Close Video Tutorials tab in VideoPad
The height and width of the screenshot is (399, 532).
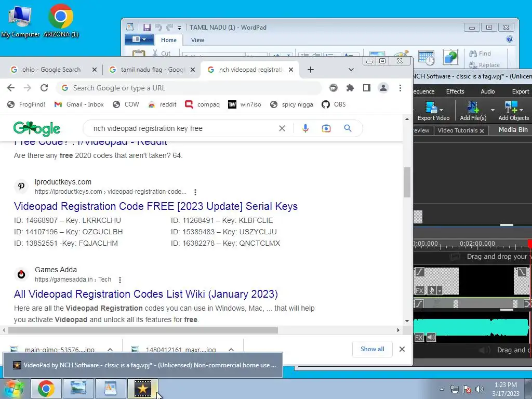pyautogui.click(x=482, y=130)
